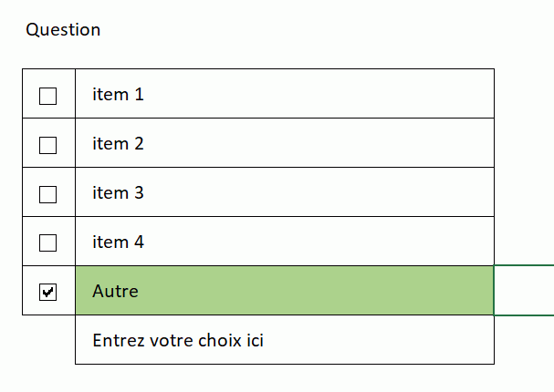Click the digit '1' in item 1
The width and height of the screenshot is (554, 392).
click(139, 94)
